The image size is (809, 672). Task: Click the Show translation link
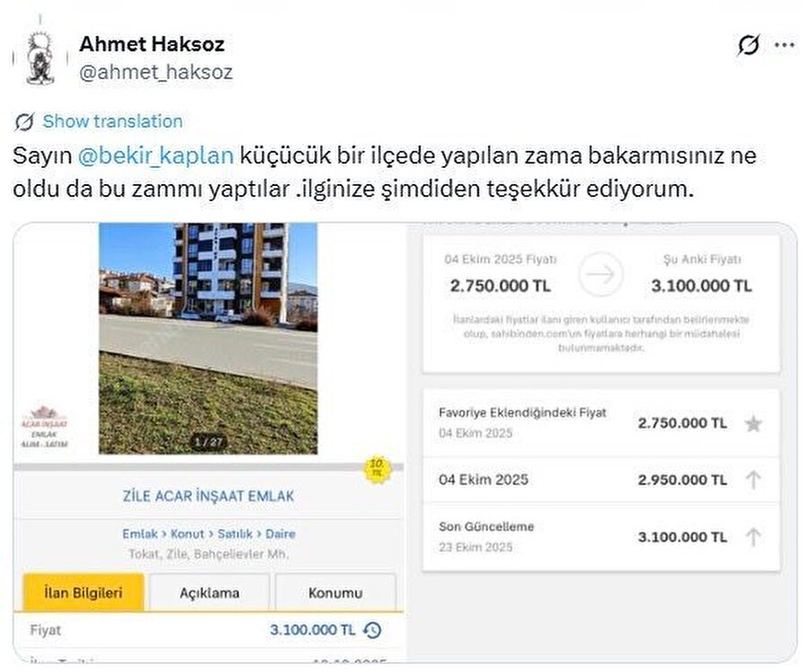pyautogui.click(x=112, y=122)
